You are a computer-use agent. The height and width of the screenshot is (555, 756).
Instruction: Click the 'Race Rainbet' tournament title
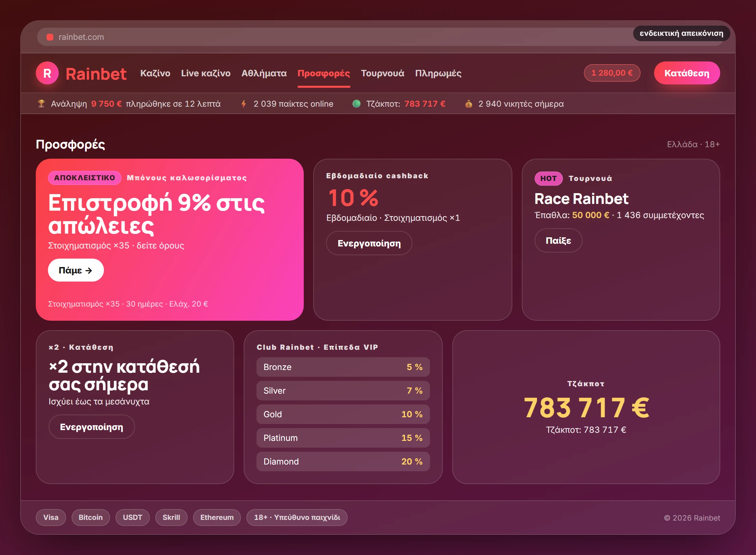581,199
